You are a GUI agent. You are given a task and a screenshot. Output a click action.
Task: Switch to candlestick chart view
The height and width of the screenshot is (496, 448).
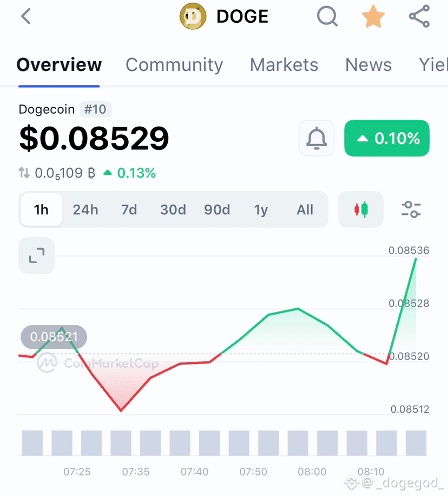361,210
